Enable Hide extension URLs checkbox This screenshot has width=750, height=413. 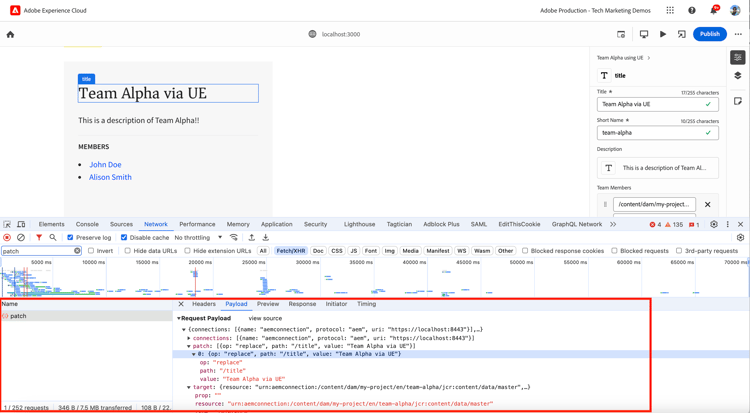point(188,251)
